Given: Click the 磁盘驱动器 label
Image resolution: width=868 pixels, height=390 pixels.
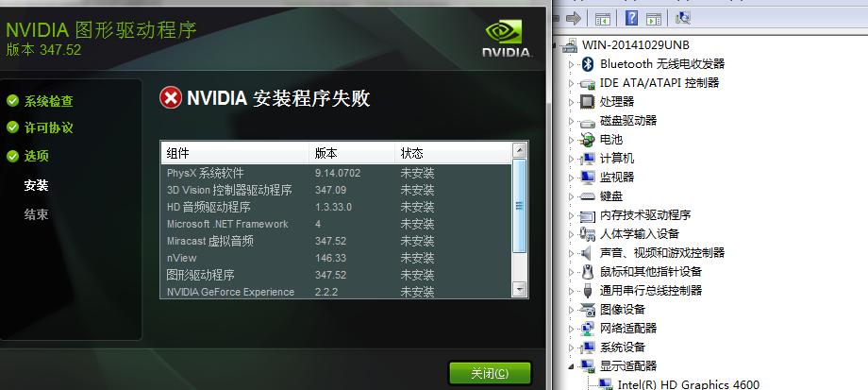Looking at the screenshot, I should tap(628, 121).
